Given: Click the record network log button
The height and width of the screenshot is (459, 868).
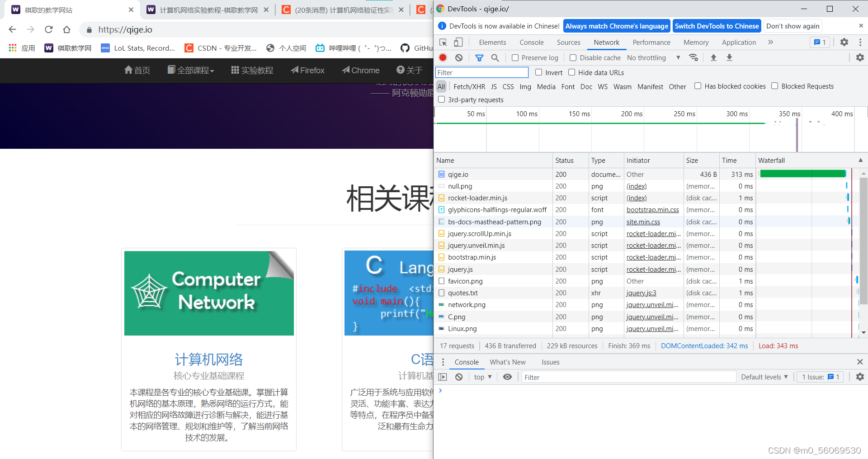Looking at the screenshot, I should pos(443,57).
